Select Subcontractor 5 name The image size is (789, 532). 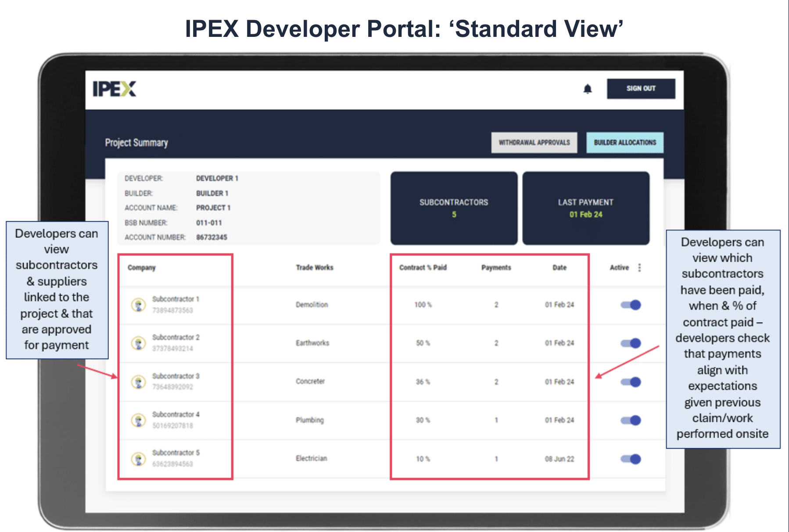[x=176, y=453]
